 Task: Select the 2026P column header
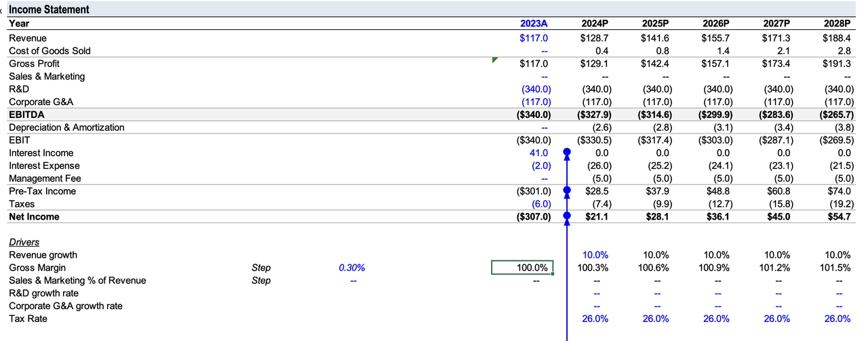pyautogui.click(x=717, y=23)
